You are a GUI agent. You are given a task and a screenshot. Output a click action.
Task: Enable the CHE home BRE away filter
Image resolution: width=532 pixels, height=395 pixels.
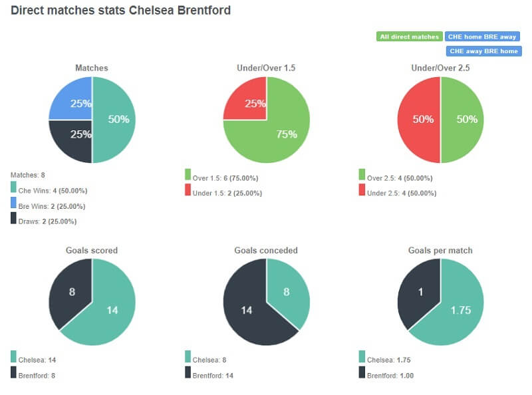(x=483, y=36)
